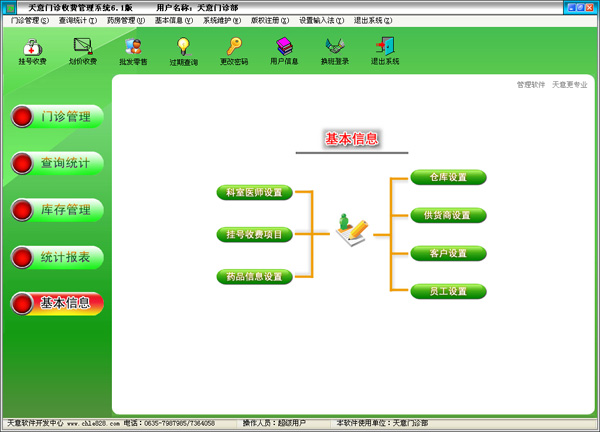Open the 门诊管理 menu

[29, 20]
